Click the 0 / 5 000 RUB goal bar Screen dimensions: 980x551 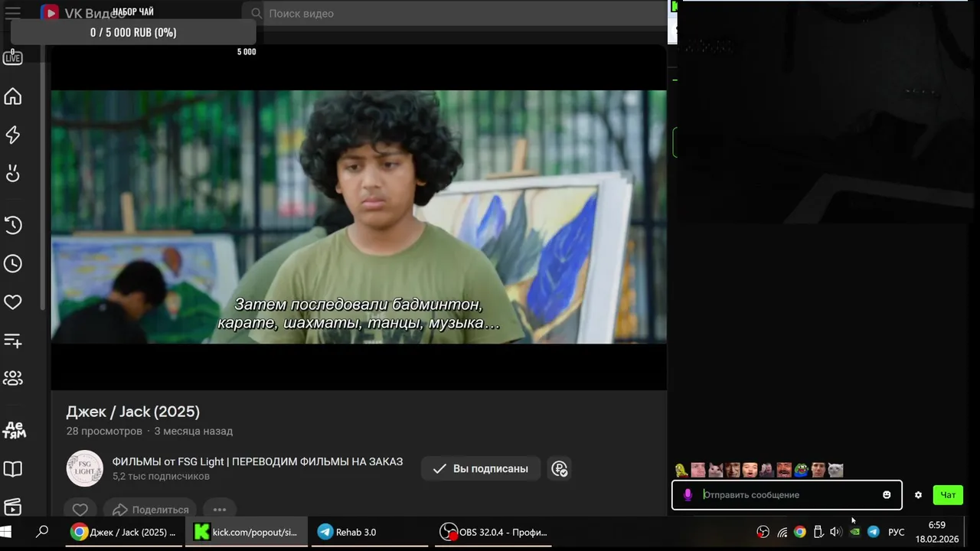coord(133,32)
